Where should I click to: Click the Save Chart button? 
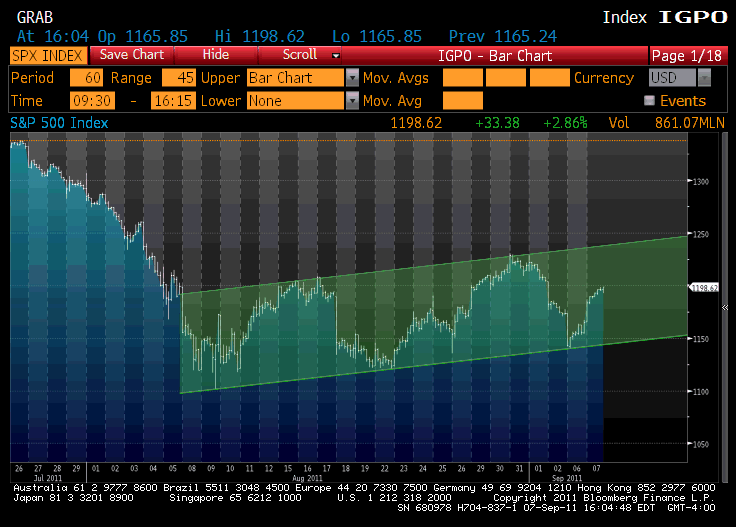coord(133,55)
